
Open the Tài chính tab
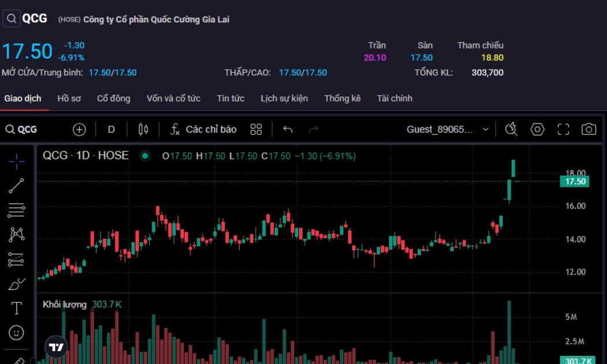[394, 98]
